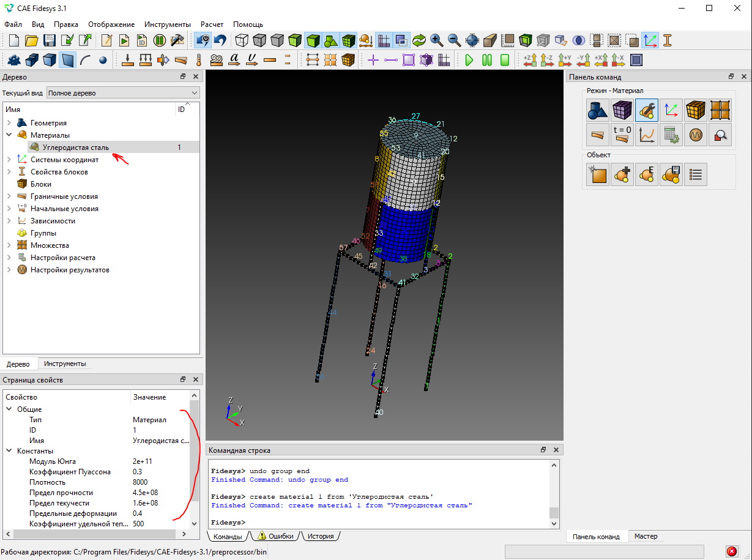Image resolution: width=752 pixels, height=560 pixels.
Task: Pause calculation with the green pause icon
Action: point(487,60)
